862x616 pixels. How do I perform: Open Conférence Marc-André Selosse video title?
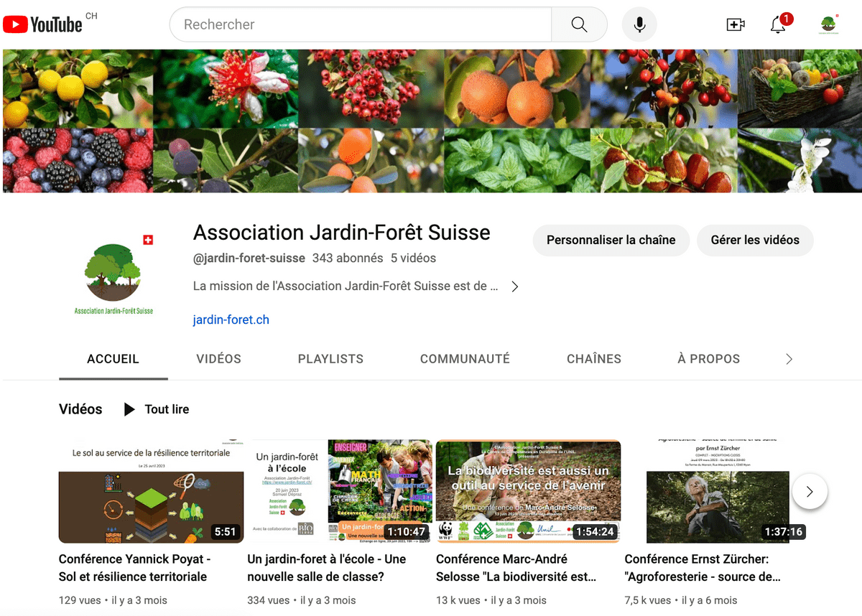coord(516,568)
